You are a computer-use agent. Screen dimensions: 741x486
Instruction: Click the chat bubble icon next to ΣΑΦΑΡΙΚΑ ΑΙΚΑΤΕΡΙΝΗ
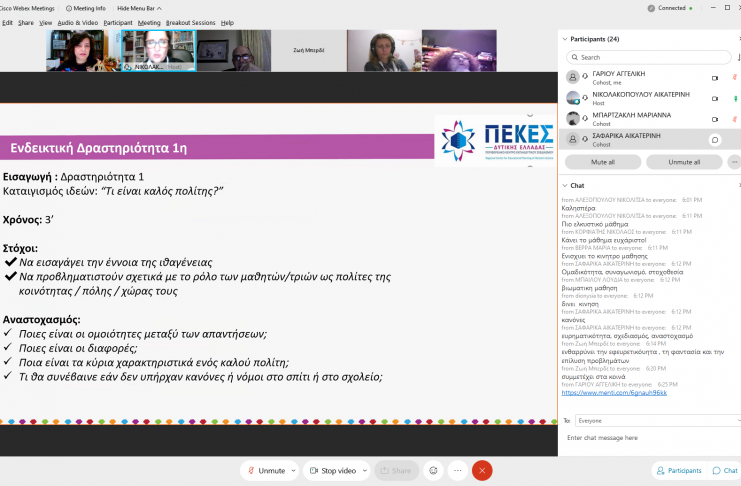(x=715, y=140)
